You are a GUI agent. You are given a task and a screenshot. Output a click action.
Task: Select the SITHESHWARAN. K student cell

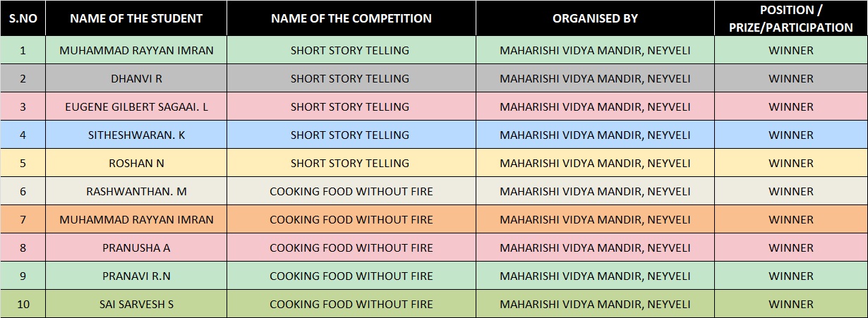click(x=136, y=135)
